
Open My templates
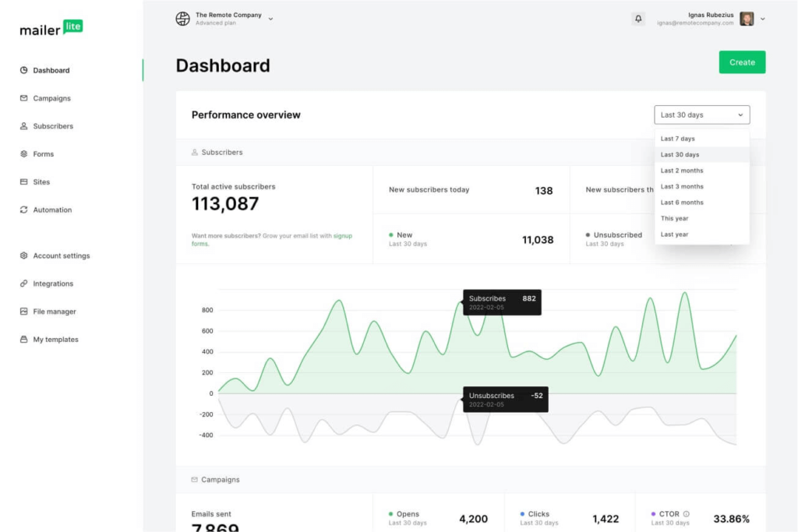click(x=56, y=339)
